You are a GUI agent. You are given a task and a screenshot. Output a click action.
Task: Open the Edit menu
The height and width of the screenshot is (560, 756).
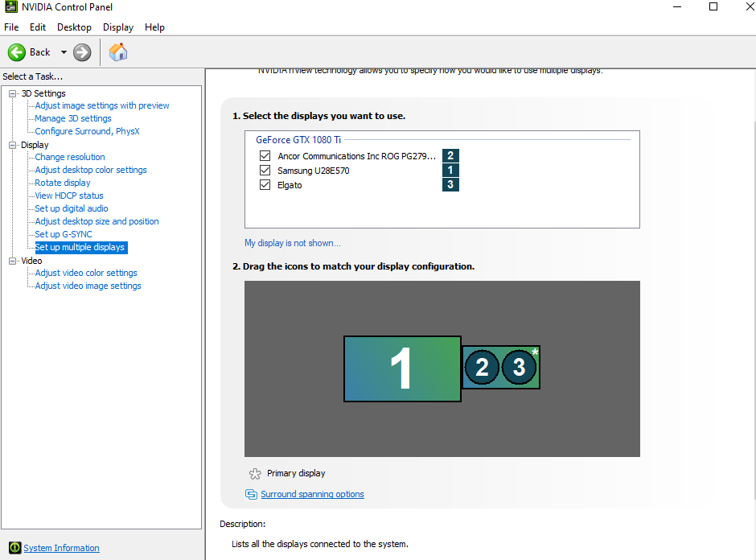[38, 27]
